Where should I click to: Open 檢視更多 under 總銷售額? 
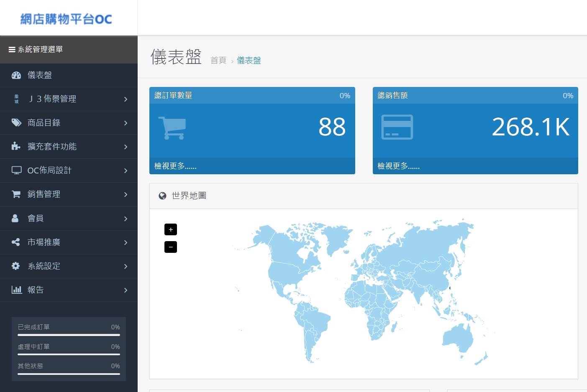click(398, 166)
